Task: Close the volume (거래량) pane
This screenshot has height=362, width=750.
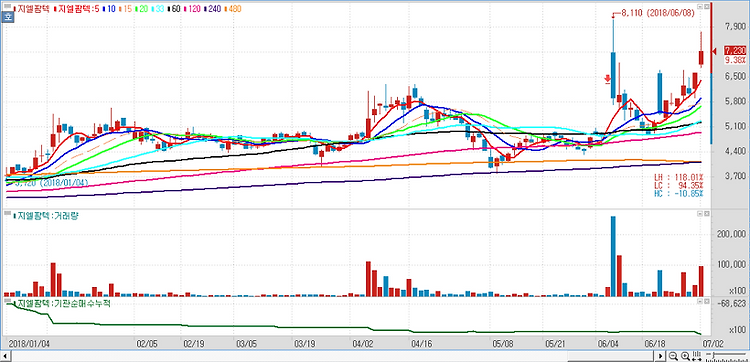Action: click(706, 214)
